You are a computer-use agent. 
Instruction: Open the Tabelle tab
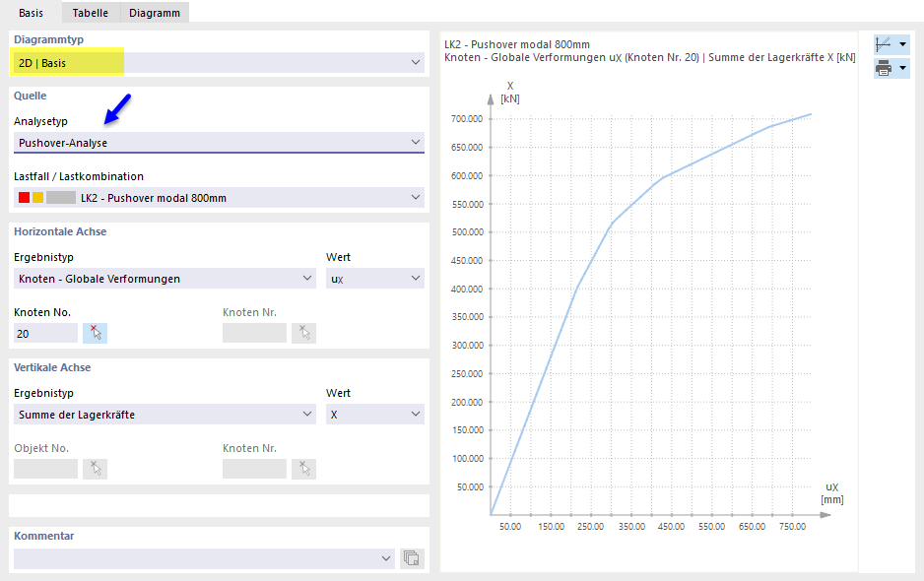(x=91, y=13)
